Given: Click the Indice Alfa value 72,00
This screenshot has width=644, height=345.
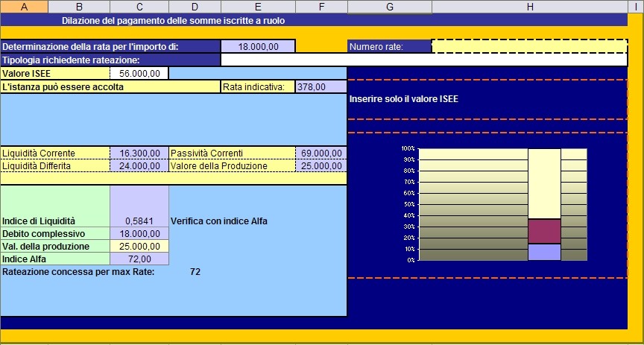Looking at the screenshot, I should tap(139, 259).
